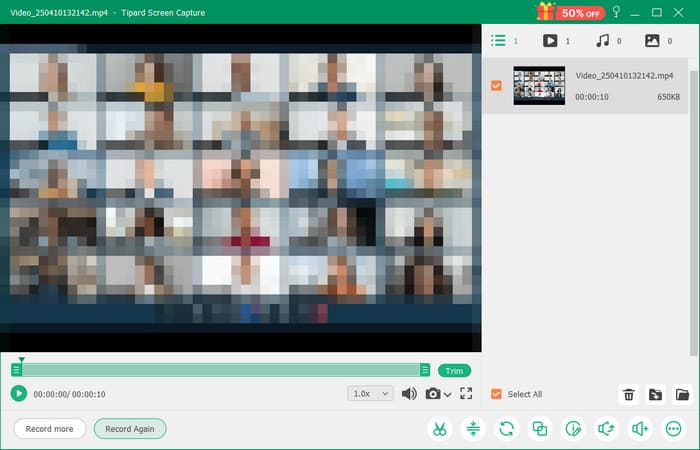The image size is (700, 450).
Task: Click the green trim timeline bar
Action: point(220,370)
